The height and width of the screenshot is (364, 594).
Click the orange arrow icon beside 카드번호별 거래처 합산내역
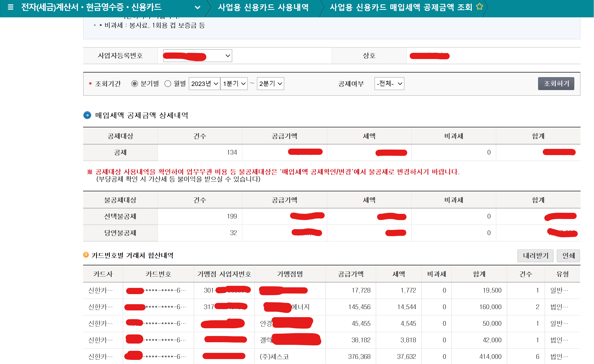(x=86, y=255)
